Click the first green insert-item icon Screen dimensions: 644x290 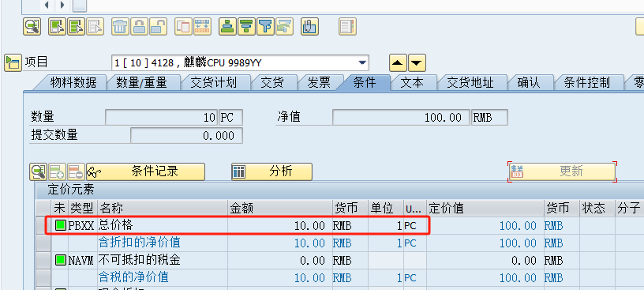(57, 27)
